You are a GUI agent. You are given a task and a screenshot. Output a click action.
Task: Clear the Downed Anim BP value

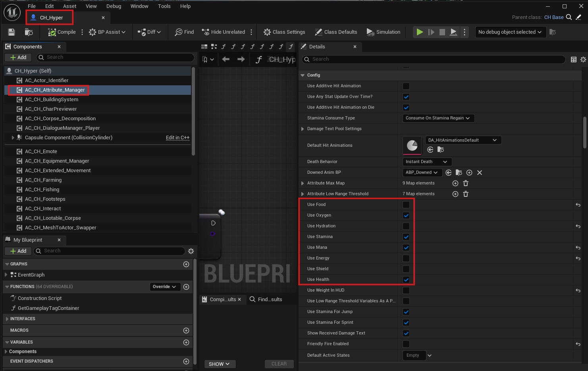click(480, 173)
